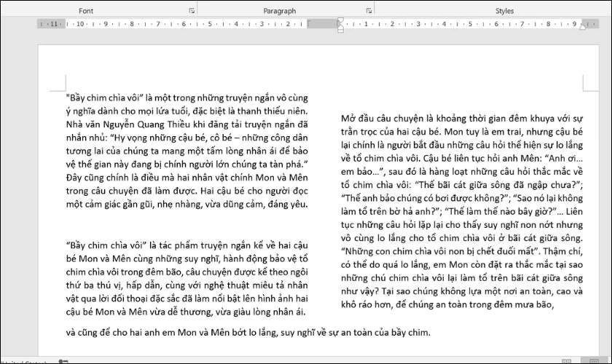The width and height of the screenshot is (612, 364).
Task: Click line starting "làm tổ trên bờ hả anh?"
Action: [462, 211]
